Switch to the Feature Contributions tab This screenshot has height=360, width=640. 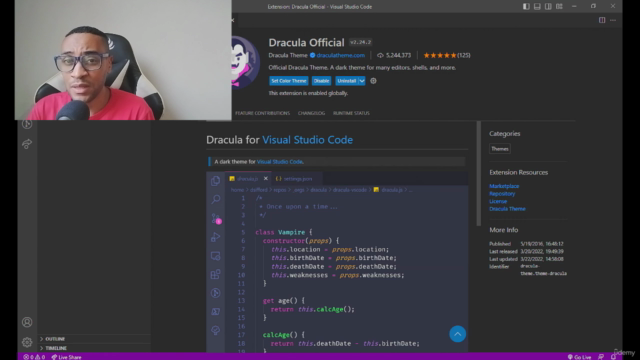(262, 113)
